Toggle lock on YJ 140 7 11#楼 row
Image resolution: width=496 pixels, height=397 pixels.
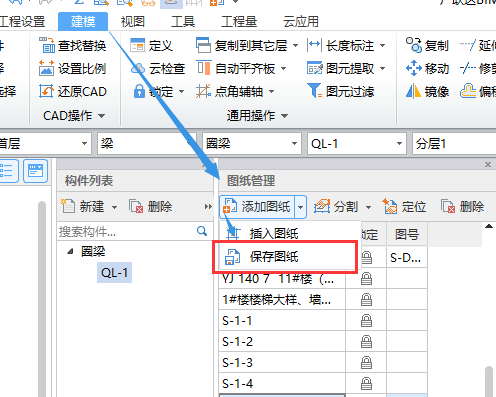366,279
